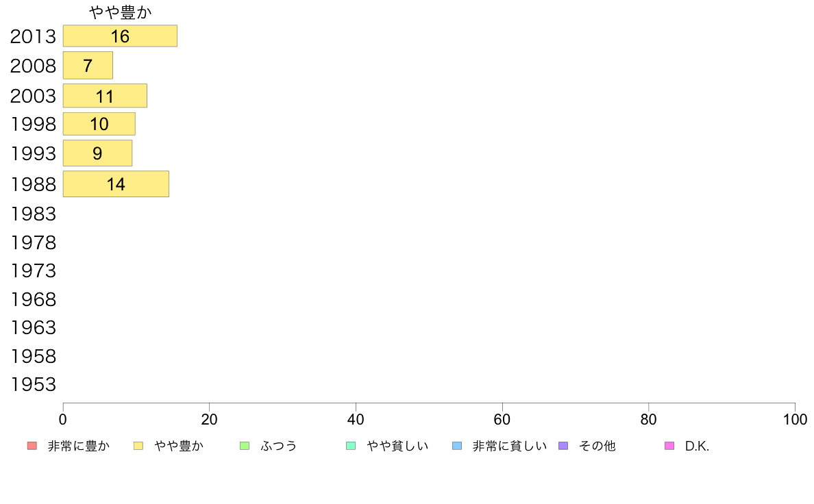Click the やや豊か header above bars
The image size is (814, 504).
tap(121, 12)
